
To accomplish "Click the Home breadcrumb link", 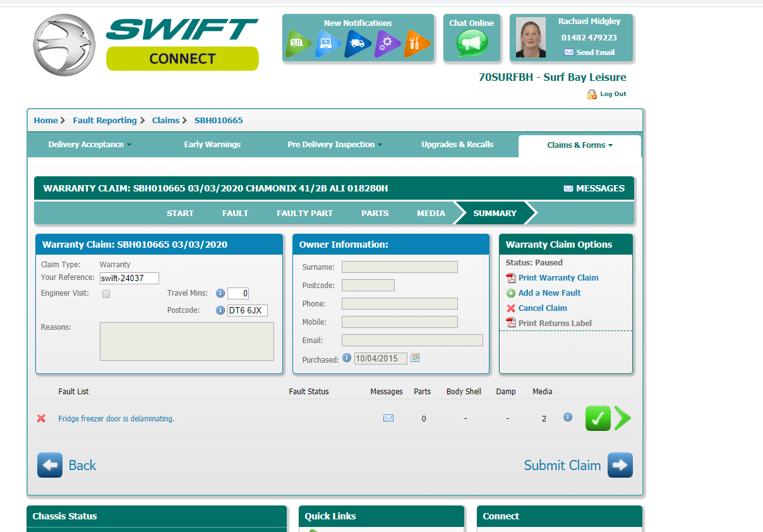I will tap(45, 121).
